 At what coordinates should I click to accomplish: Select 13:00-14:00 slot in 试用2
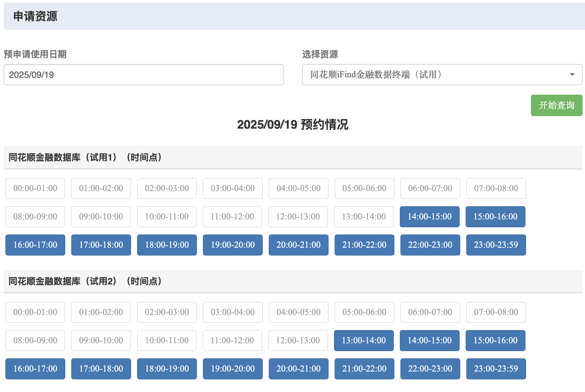[x=363, y=340]
